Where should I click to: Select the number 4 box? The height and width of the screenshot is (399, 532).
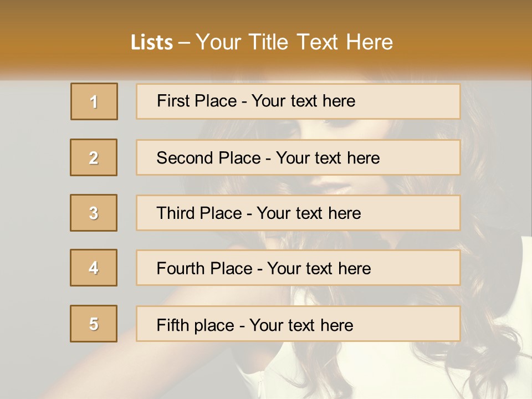tap(94, 268)
